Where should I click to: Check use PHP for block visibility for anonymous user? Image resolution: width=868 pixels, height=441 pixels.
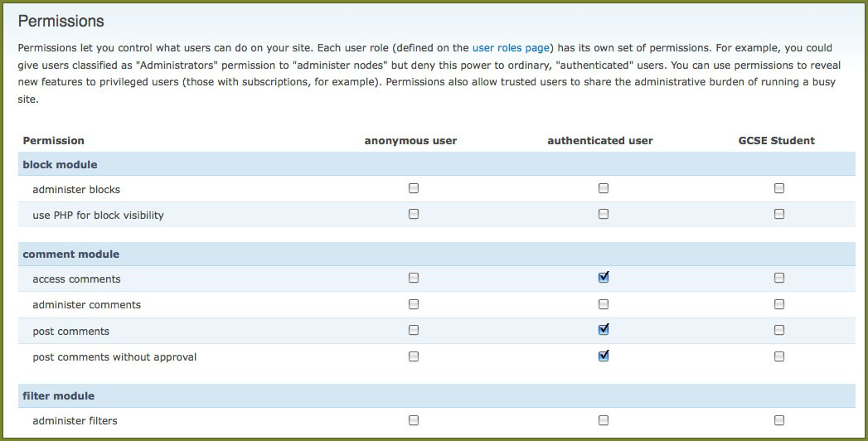414,214
